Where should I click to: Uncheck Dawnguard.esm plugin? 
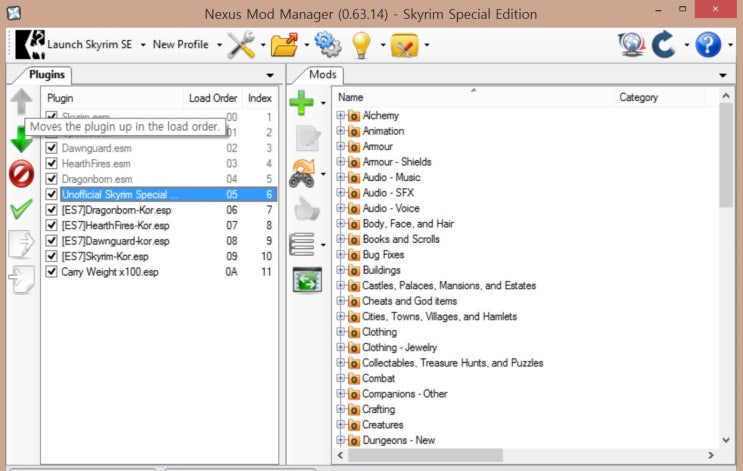point(52,148)
